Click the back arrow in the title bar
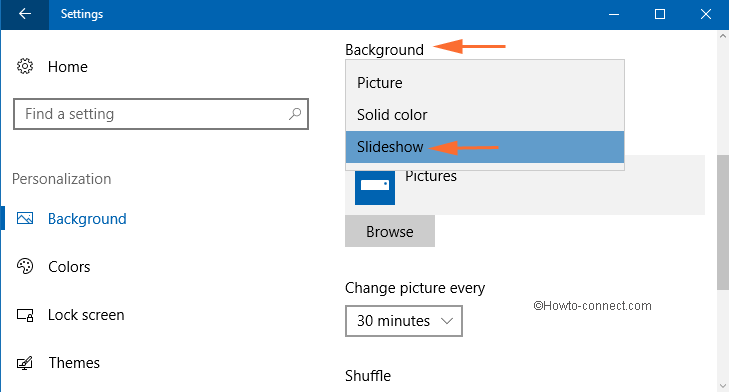 (x=25, y=14)
